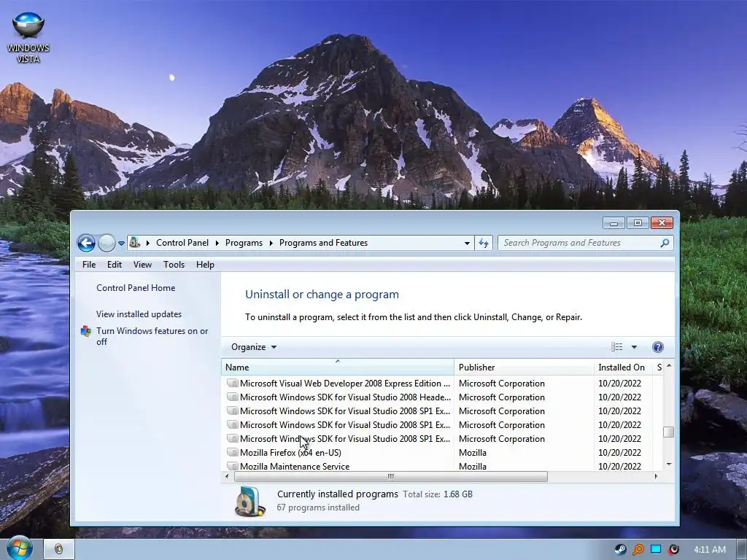The image size is (747, 560).
Task: Click the change view icon
Action: pyautogui.click(x=617, y=347)
